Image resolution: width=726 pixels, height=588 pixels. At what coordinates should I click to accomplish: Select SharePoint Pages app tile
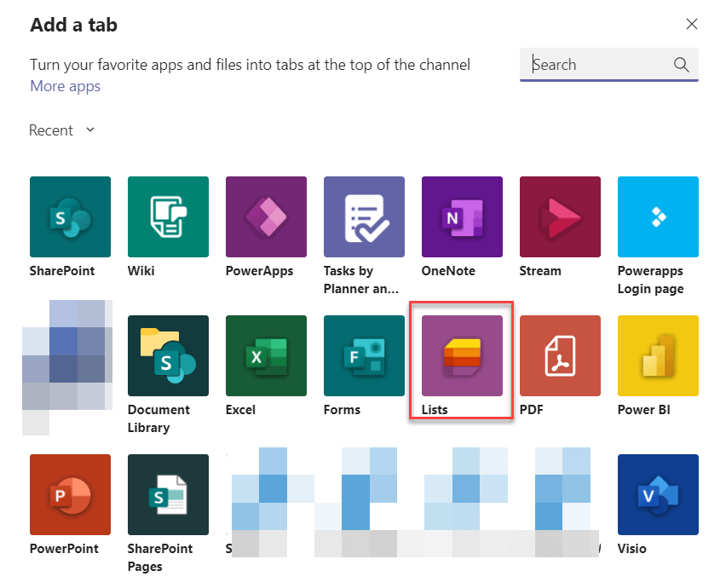click(x=168, y=494)
